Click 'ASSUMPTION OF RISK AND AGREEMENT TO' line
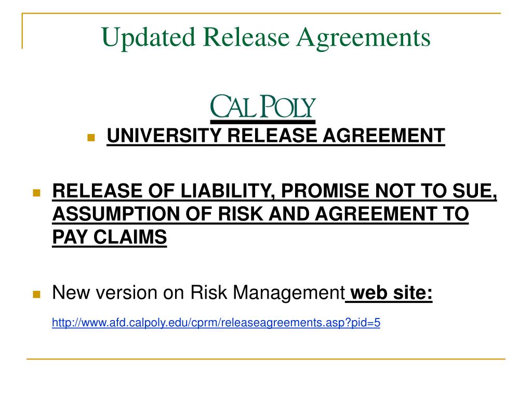This screenshot has height=399, width=532. (x=260, y=215)
